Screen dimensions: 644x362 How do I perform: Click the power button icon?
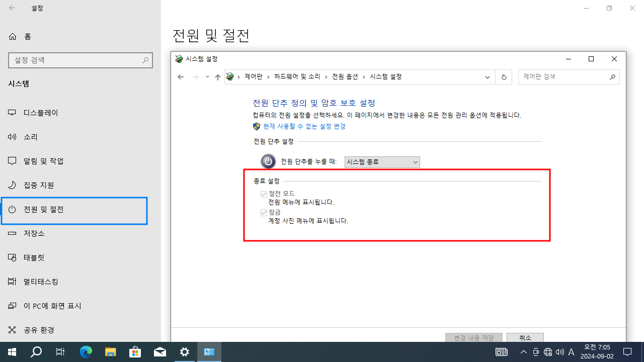click(x=268, y=161)
